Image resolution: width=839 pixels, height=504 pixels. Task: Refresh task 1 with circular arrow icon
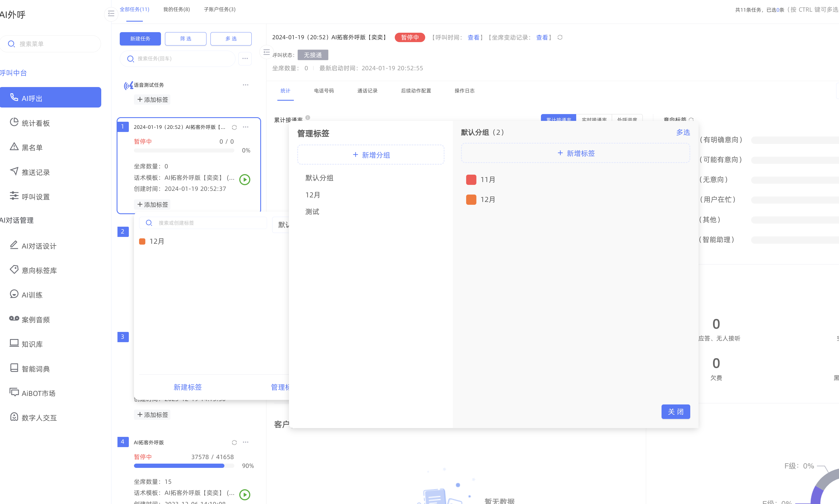click(x=234, y=127)
